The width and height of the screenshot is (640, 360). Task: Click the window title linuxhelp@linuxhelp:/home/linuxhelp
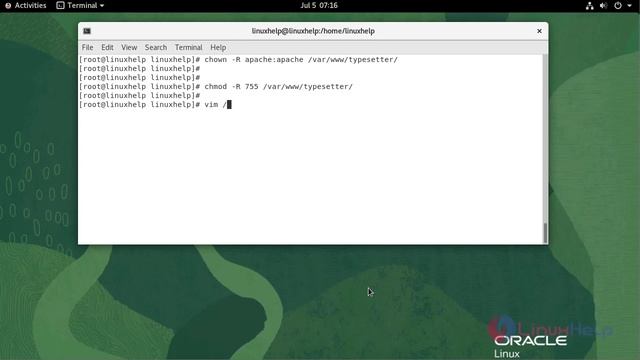click(313, 31)
